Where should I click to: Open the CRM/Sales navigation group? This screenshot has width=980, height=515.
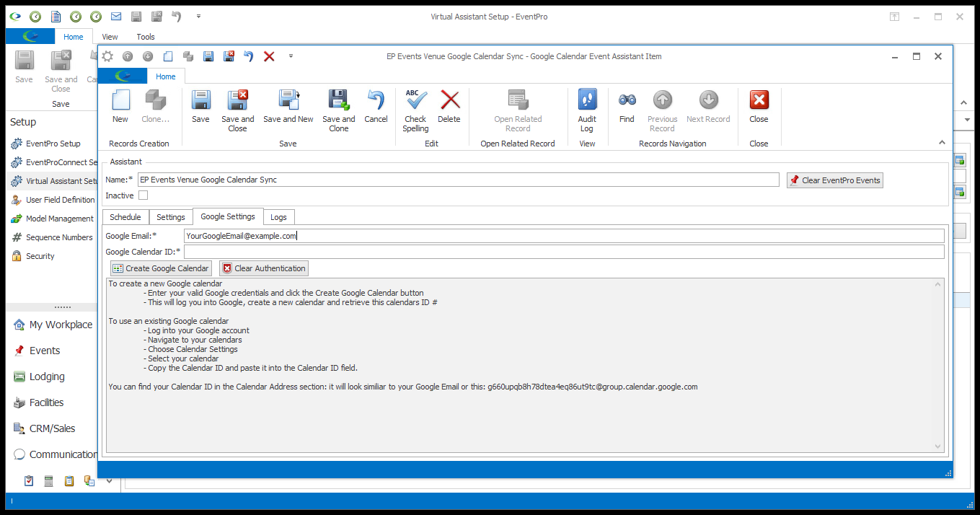(x=52, y=428)
